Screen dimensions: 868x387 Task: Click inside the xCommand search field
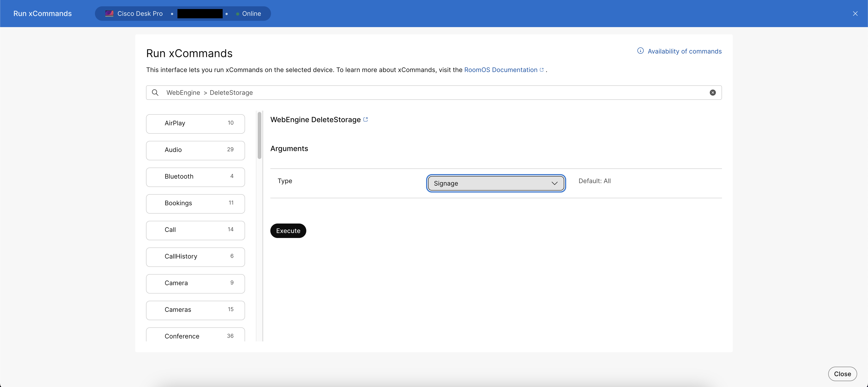coord(404,93)
